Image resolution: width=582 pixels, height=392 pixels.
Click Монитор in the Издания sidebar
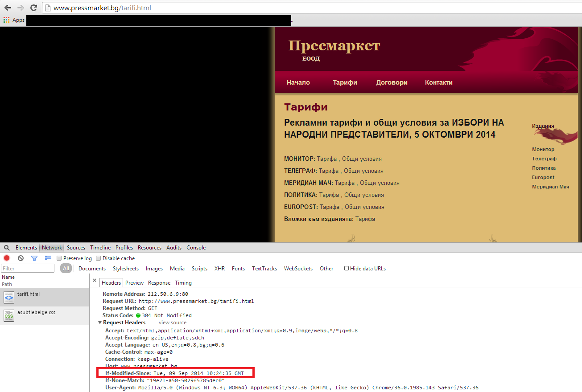tap(543, 149)
